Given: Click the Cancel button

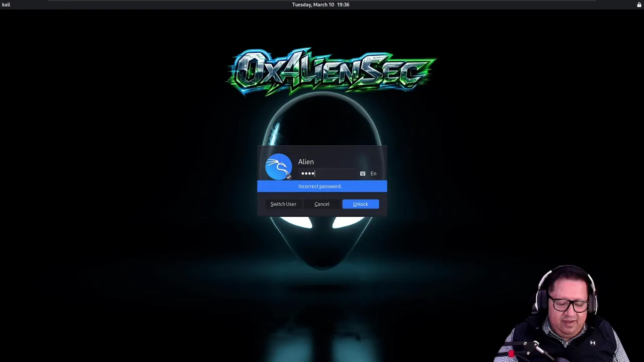Looking at the screenshot, I should (x=322, y=204).
